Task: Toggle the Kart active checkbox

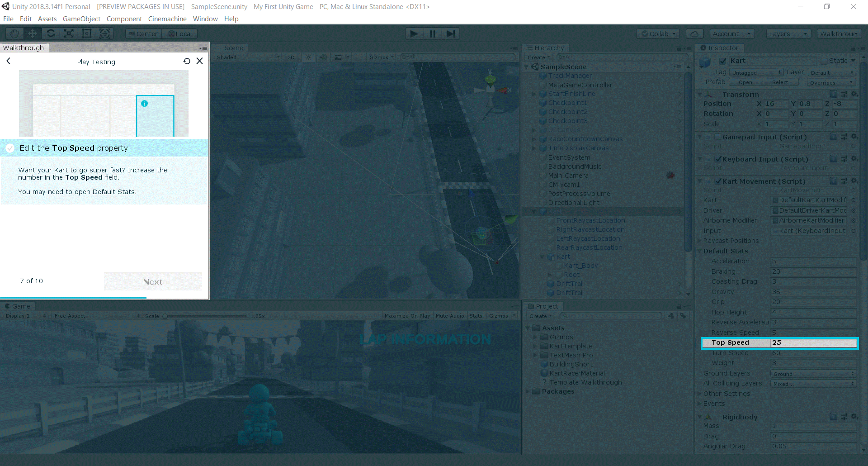Action: pyautogui.click(x=722, y=61)
